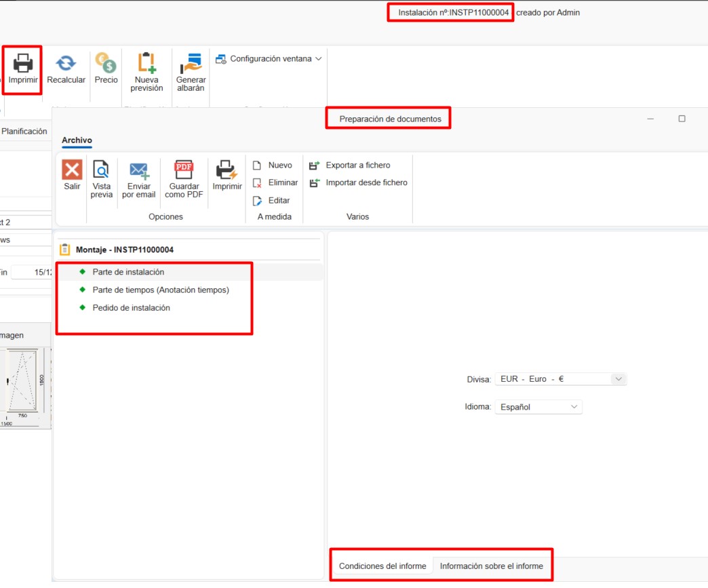Click Recalcular in the main toolbar

tap(66, 64)
